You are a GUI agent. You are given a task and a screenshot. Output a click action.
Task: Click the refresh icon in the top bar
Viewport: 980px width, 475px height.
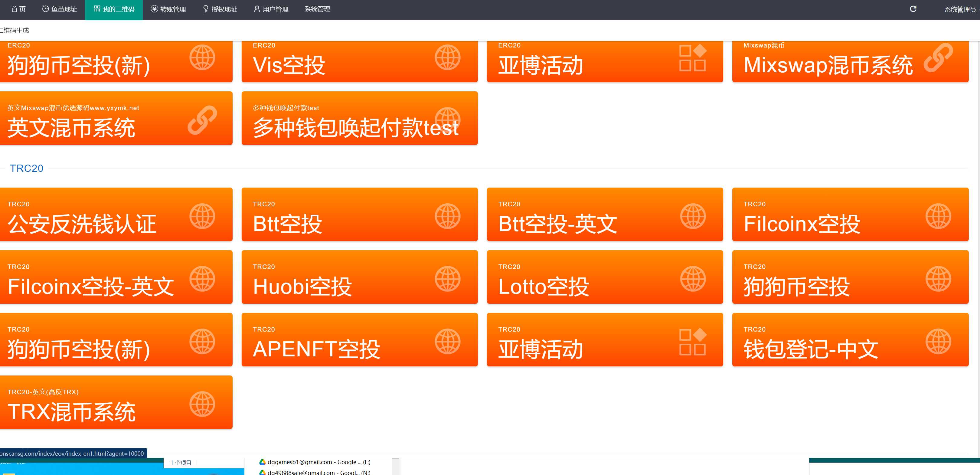913,9
